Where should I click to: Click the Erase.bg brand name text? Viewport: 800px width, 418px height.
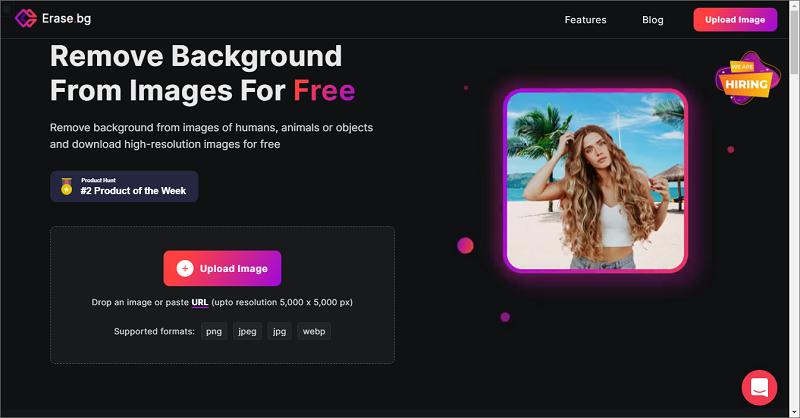[66, 19]
